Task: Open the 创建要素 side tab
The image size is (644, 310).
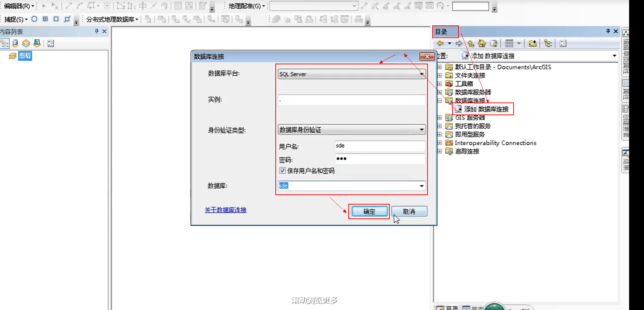Action: coord(625,121)
